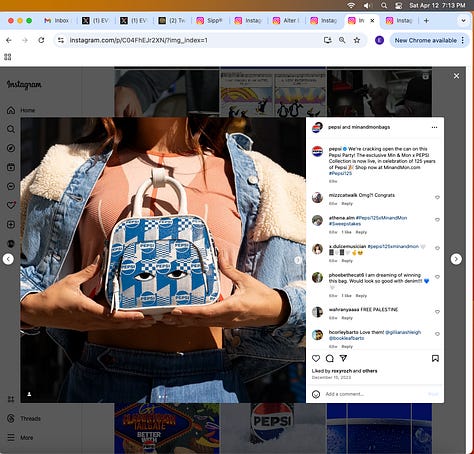
Task: Like mizzcatwalk's comment
Action: tap(437, 197)
